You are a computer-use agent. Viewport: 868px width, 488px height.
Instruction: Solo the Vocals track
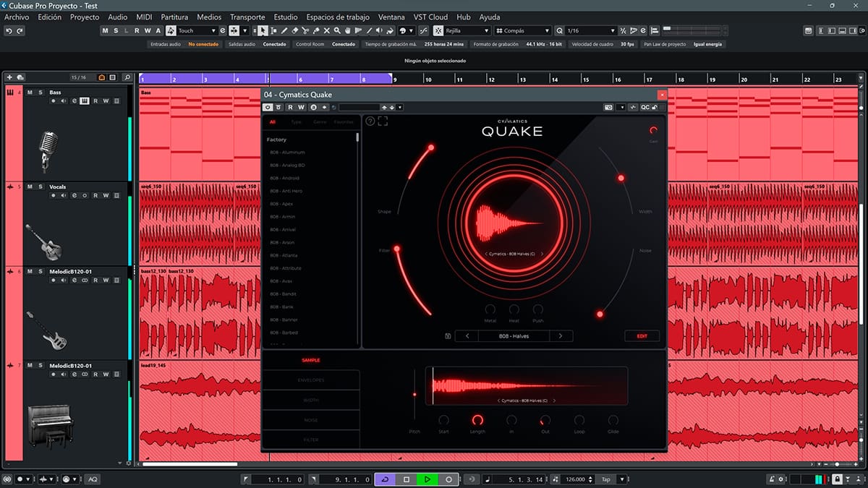41,187
